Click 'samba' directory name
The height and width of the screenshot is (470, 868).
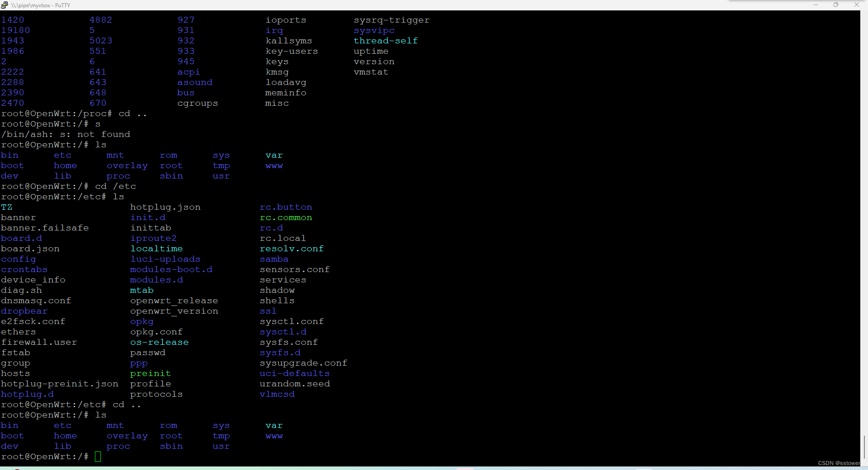pos(274,259)
